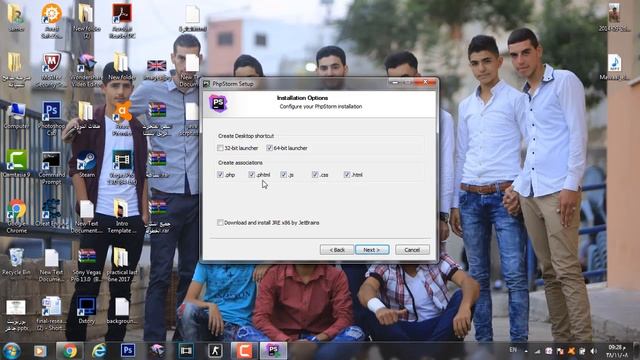Open Internet Explorer from the taskbar
Viewport: 640px width, 360px height.
[99, 351]
